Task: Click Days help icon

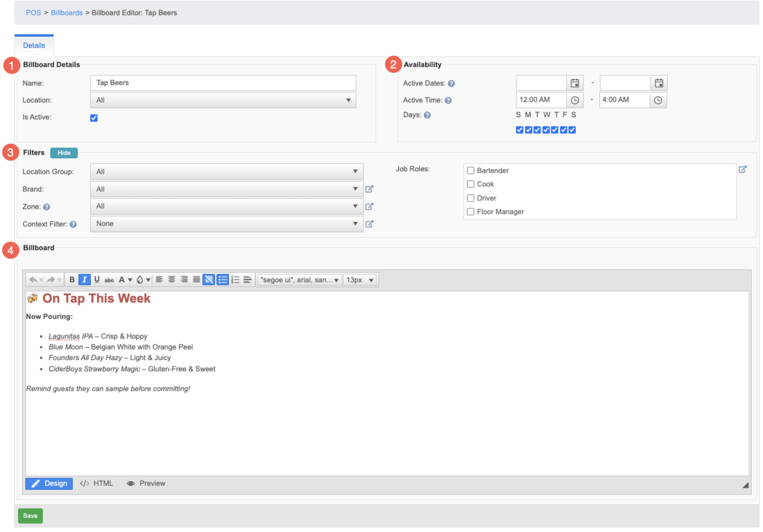Action: click(x=427, y=115)
